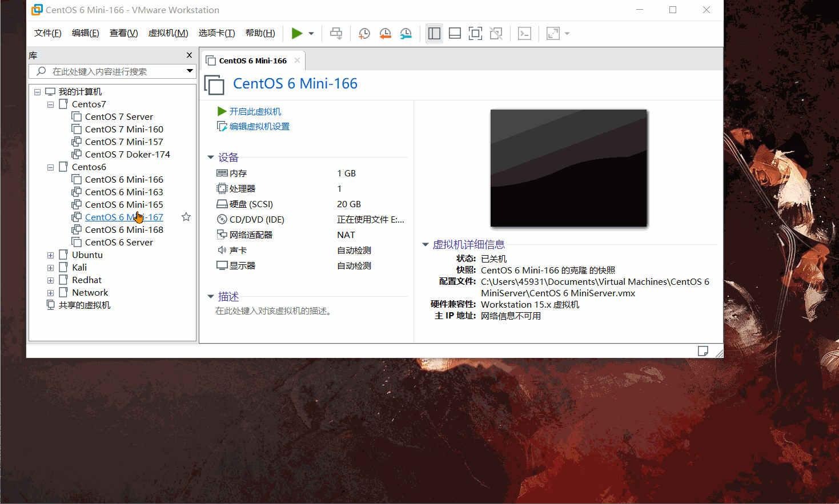Toggle the library sidebar view icon
This screenshot has height=504, width=839.
pos(434,34)
